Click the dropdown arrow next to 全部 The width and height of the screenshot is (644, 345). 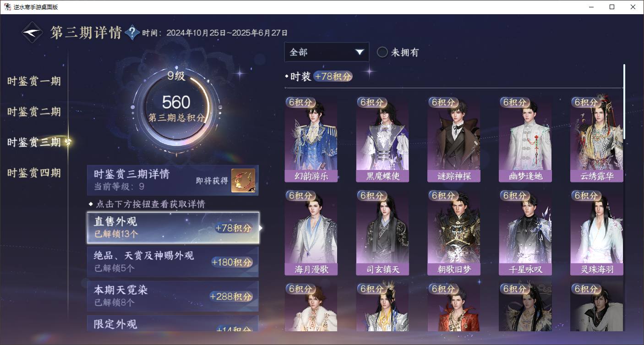[x=360, y=52]
